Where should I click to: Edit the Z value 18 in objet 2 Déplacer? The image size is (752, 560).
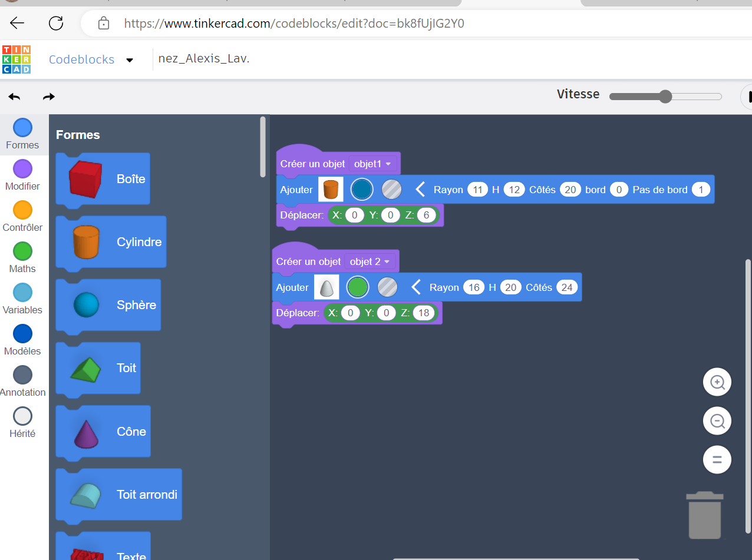[x=424, y=313]
